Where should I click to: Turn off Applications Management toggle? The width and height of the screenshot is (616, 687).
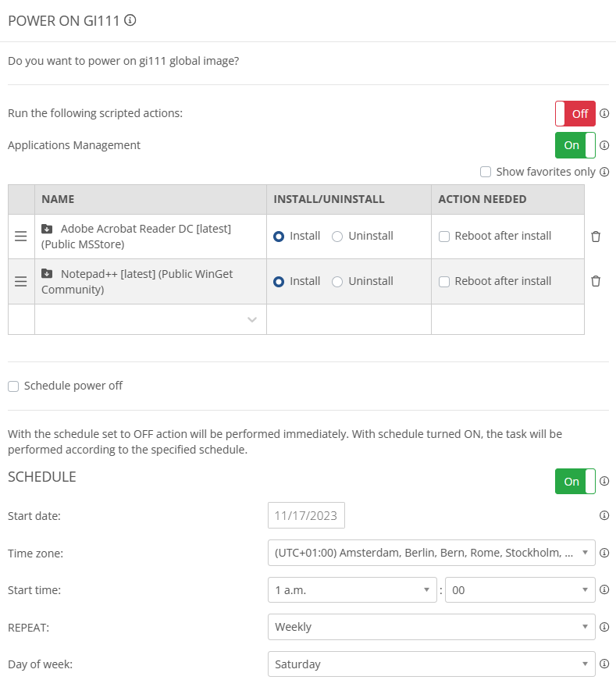tap(575, 145)
